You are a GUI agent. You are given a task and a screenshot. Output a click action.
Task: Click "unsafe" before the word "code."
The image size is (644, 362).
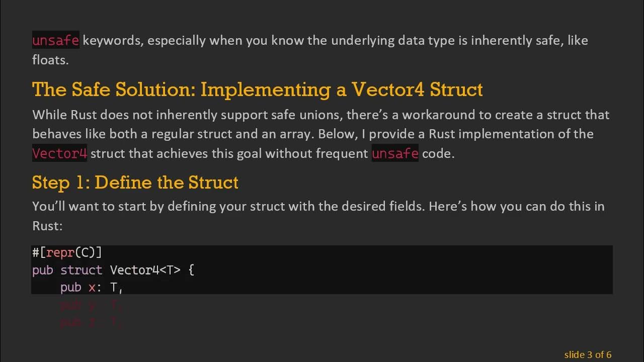[x=394, y=153]
